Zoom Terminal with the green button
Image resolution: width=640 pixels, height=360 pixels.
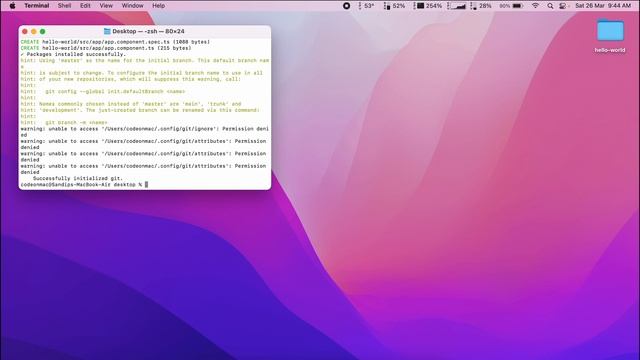point(42,31)
